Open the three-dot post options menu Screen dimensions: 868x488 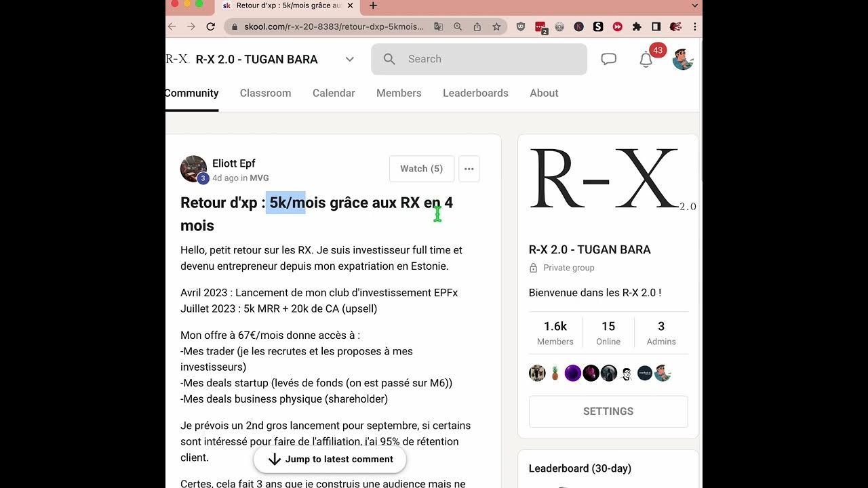(x=469, y=169)
